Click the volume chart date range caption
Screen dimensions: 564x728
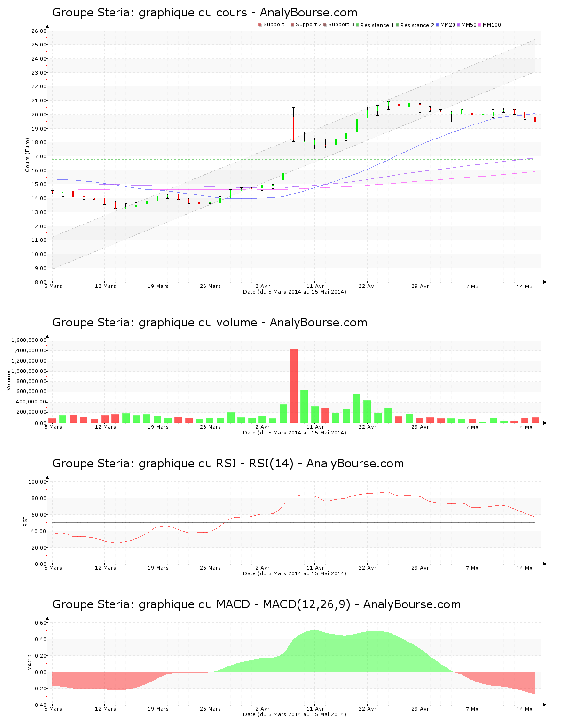(294, 433)
